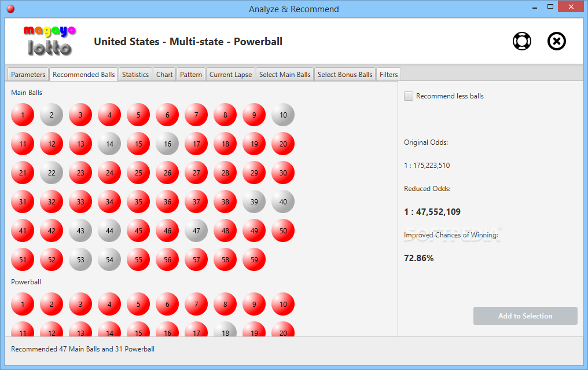The height and width of the screenshot is (370, 588).
Task: Click red main ball number 37
Action: [196, 202]
